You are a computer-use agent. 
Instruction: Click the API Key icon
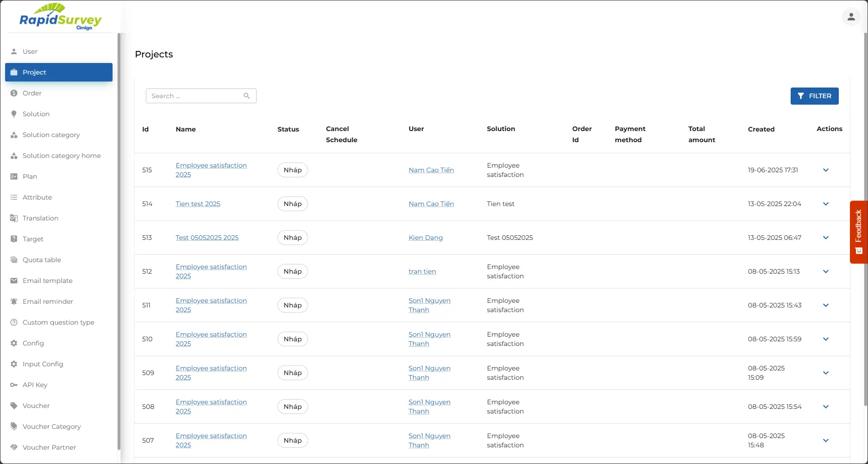tap(14, 385)
